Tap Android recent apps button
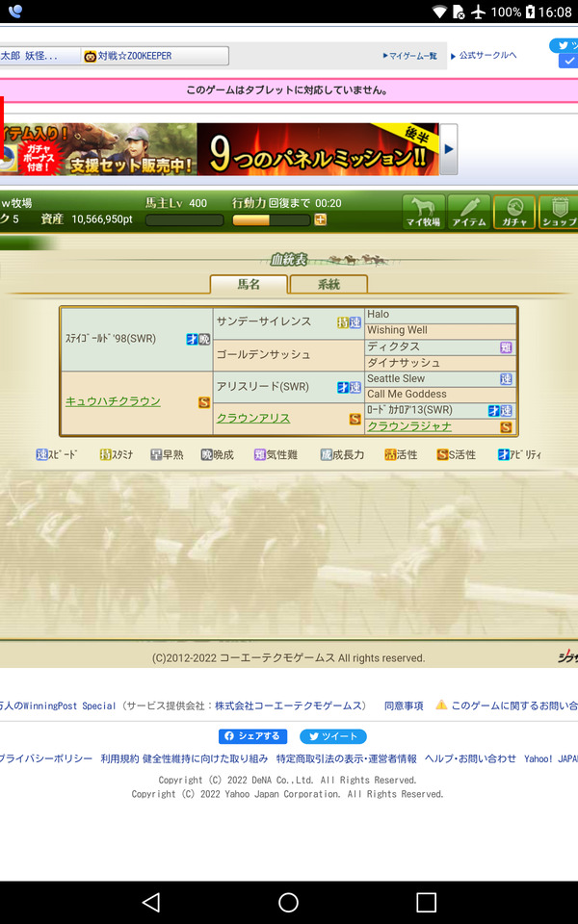Viewport: 578px width, 924px height. click(x=426, y=902)
